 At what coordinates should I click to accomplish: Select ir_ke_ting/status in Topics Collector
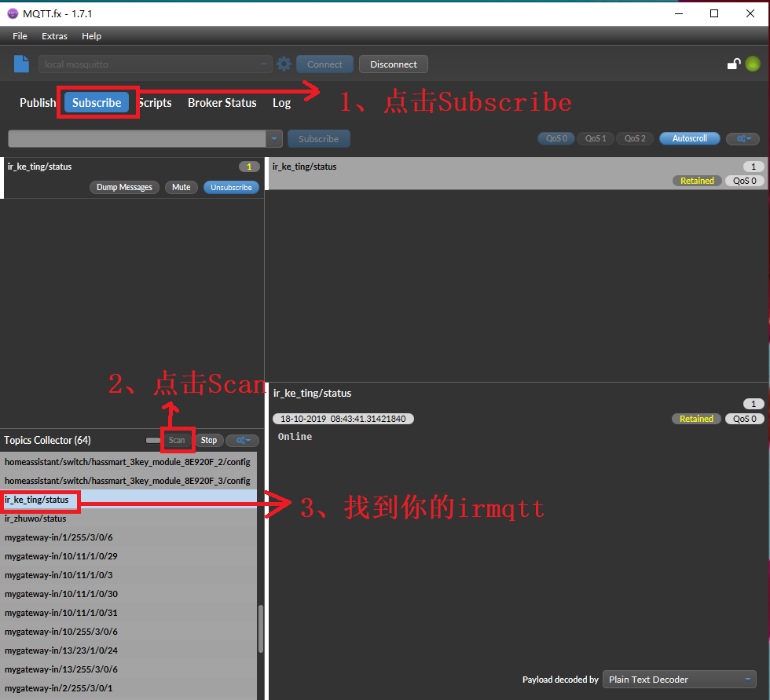pos(128,500)
